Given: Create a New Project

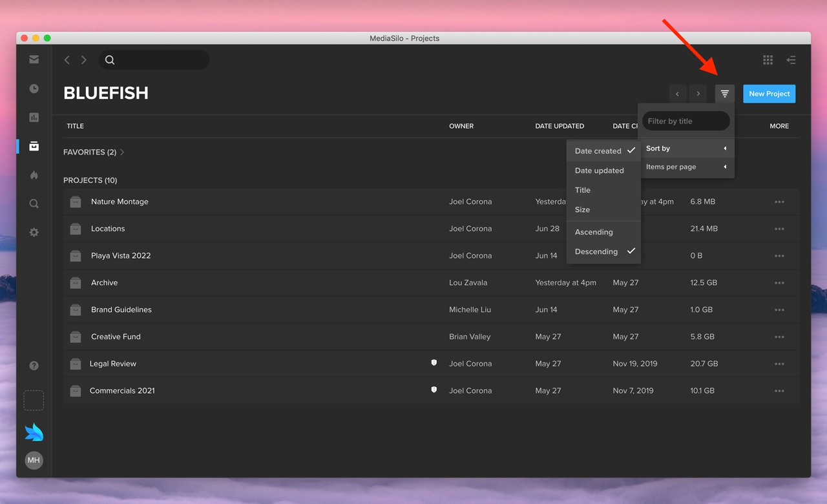Looking at the screenshot, I should pyautogui.click(x=769, y=94).
